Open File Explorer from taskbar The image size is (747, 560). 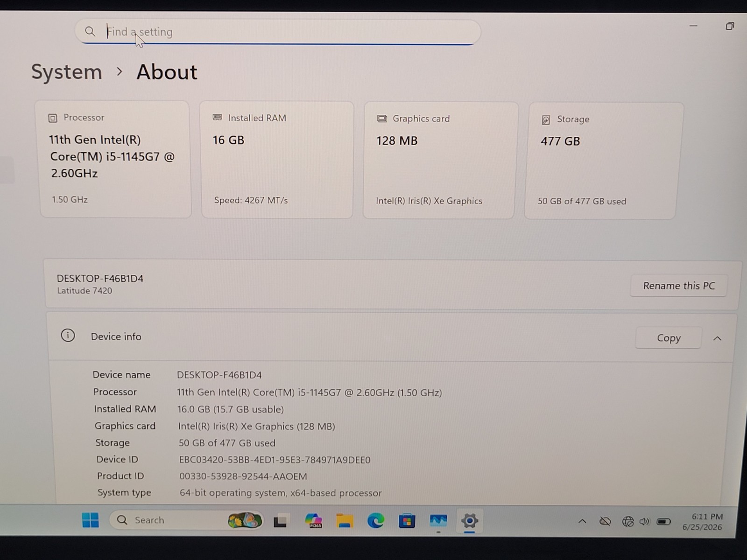point(345,521)
